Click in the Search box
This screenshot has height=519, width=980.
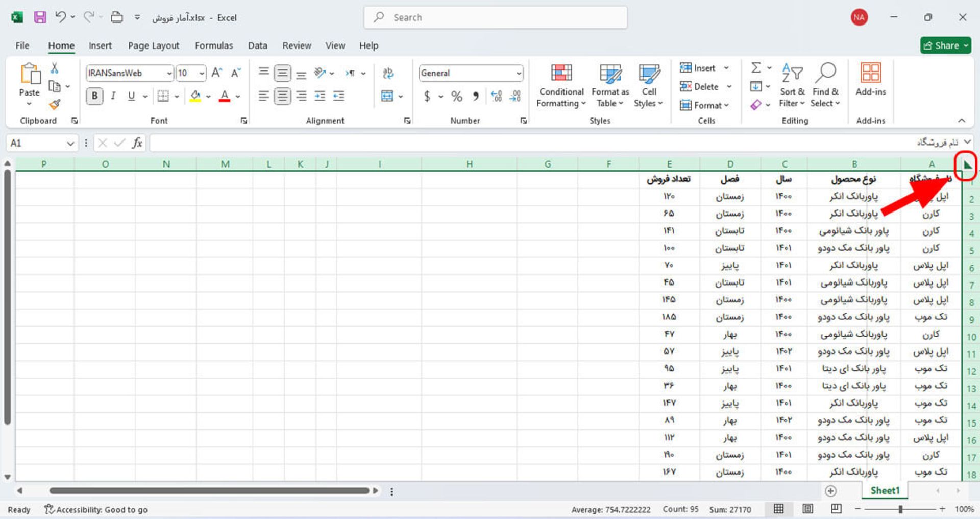point(495,17)
